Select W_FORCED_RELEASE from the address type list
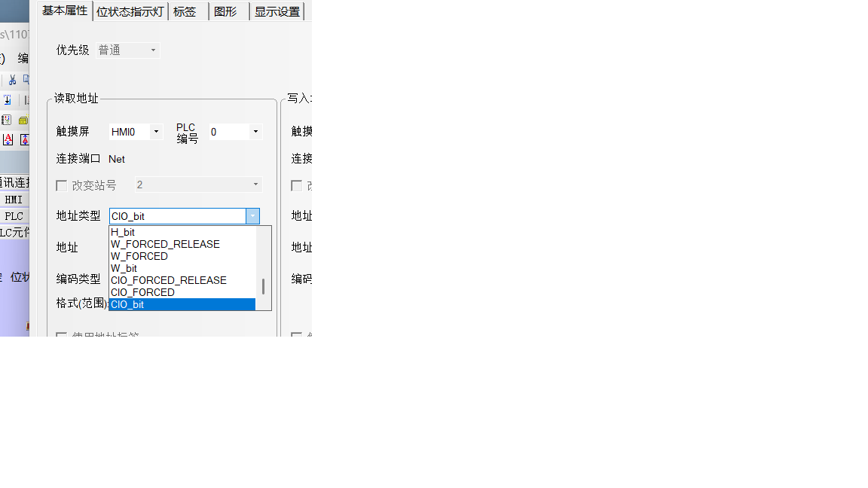This screenshot has height=488, width=868. [x=166, y=244]
